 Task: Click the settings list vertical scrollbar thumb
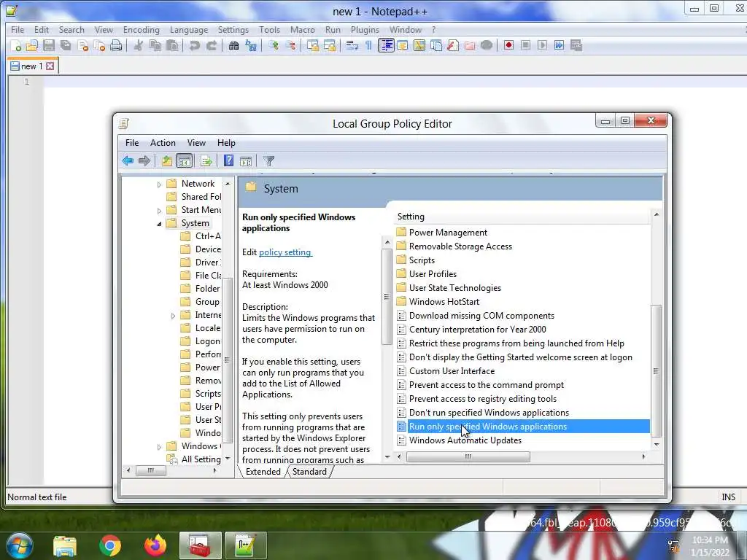coord(656,371)
